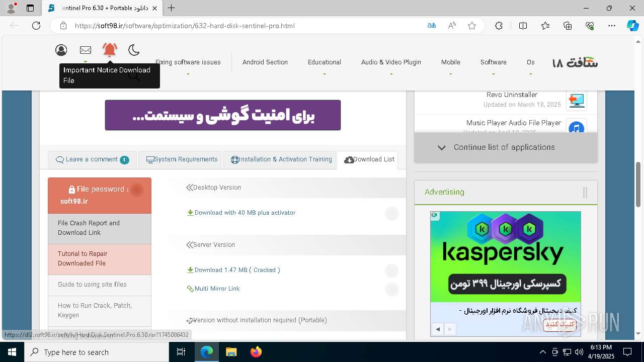Click Download 1.47 MB (Cracked) link
Viewport: 644px width, 362px height.
pyautogui.click(x=233, y=270)
